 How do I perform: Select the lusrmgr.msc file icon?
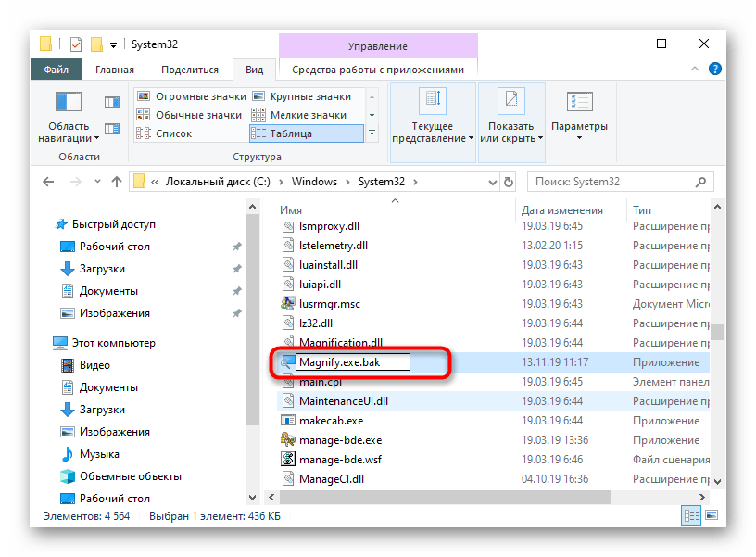pyautogui.click(x=288, y=304)
